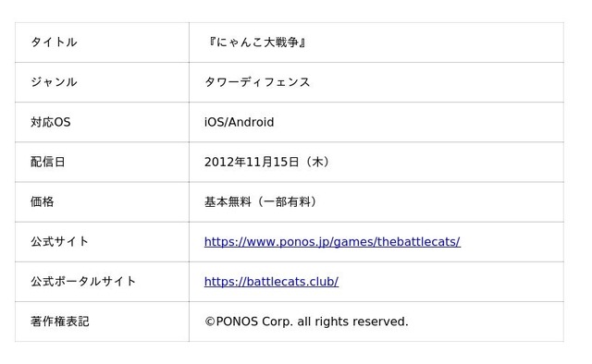Click the タイトル label cell
The width and height of the screenshot is (592, 364).
(102, 42)
